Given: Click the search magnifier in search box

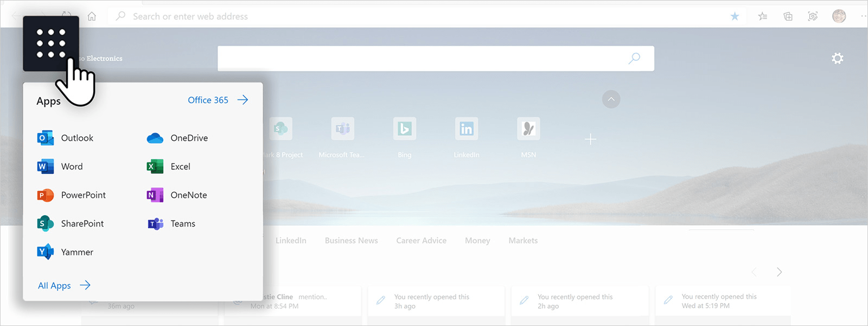Looking at the screenshot, I should (634, 58).
